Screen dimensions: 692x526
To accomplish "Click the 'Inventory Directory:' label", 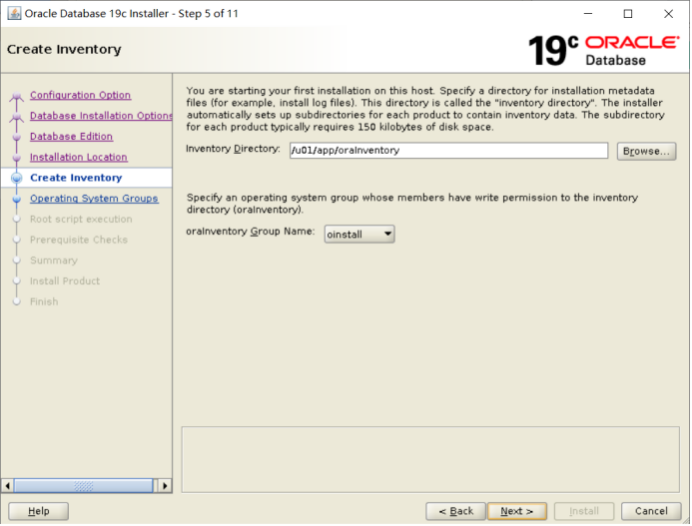I will coord(233,149).
